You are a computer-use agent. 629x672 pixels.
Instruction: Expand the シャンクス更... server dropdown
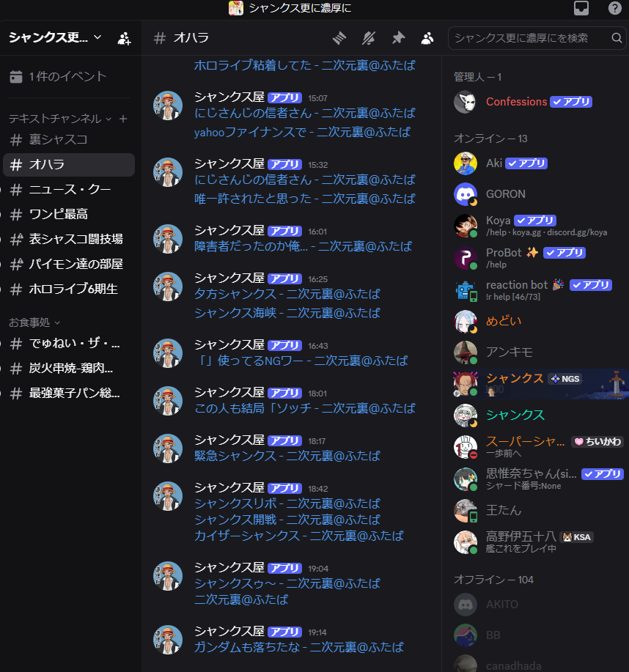[x=55, y=37]
